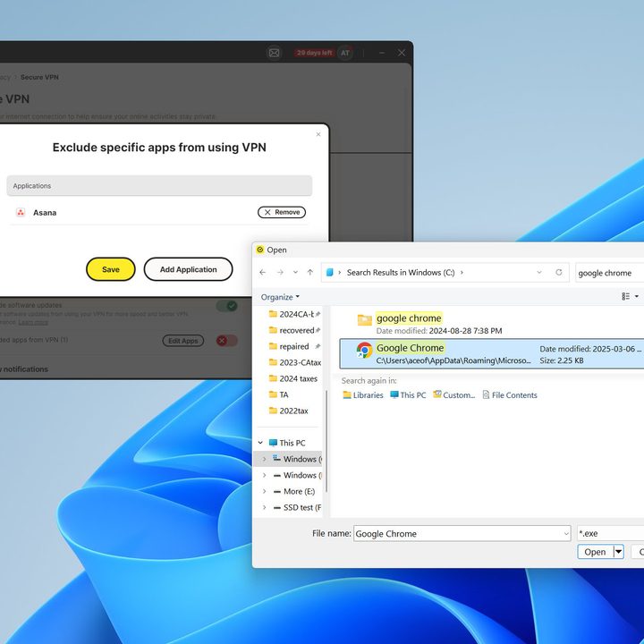Select This PC in navigation pane
This screenshot has height=644, width=644.
click(287, 443)
